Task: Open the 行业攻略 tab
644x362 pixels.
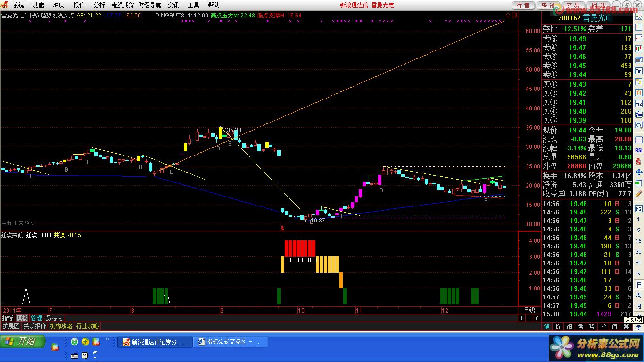Action: (88, 326)
